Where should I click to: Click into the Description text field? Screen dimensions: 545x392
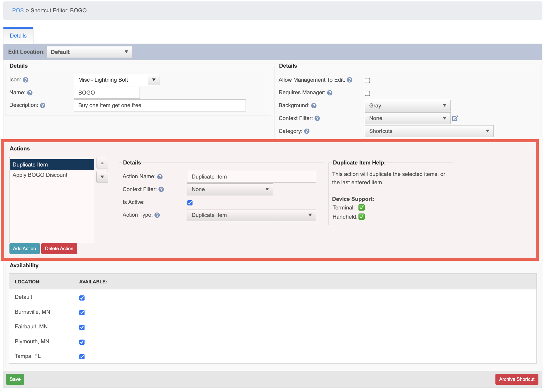[160, 105]
